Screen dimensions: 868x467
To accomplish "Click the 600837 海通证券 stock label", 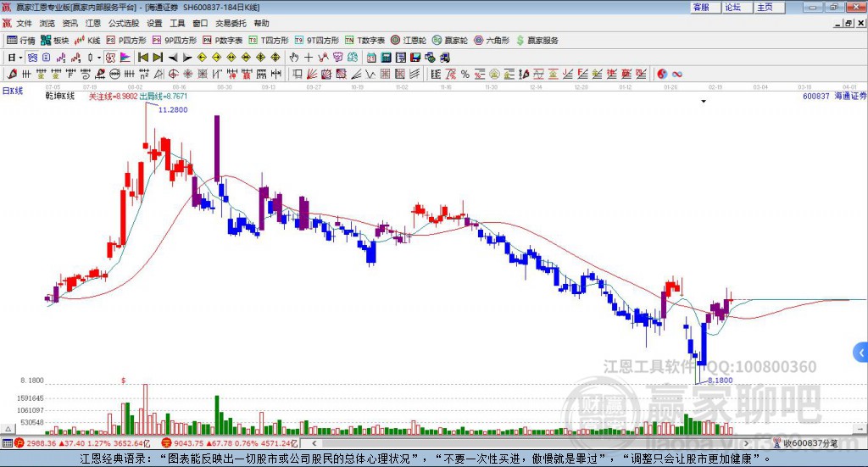I will click(834, 97).
